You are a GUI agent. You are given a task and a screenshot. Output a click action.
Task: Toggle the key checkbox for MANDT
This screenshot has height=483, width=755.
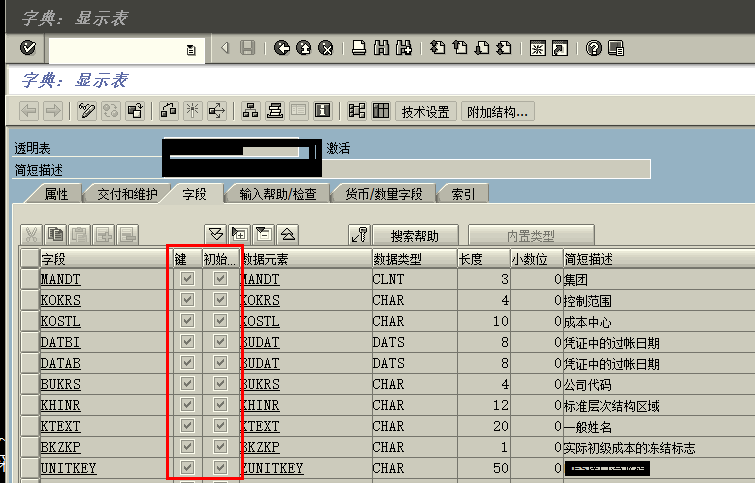187,279
